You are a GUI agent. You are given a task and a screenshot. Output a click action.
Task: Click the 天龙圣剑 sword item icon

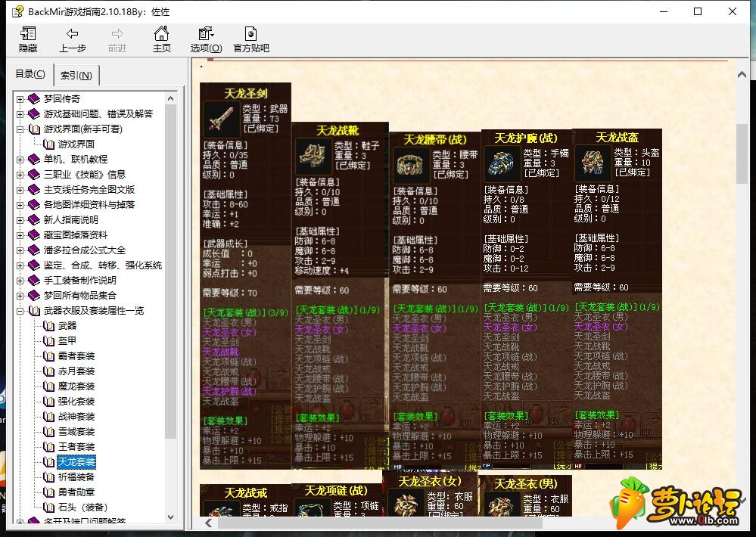pos(221,119)
